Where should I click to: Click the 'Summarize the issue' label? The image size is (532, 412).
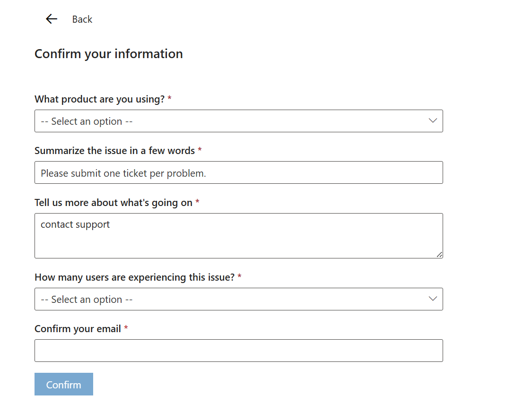tap(114, 151)
